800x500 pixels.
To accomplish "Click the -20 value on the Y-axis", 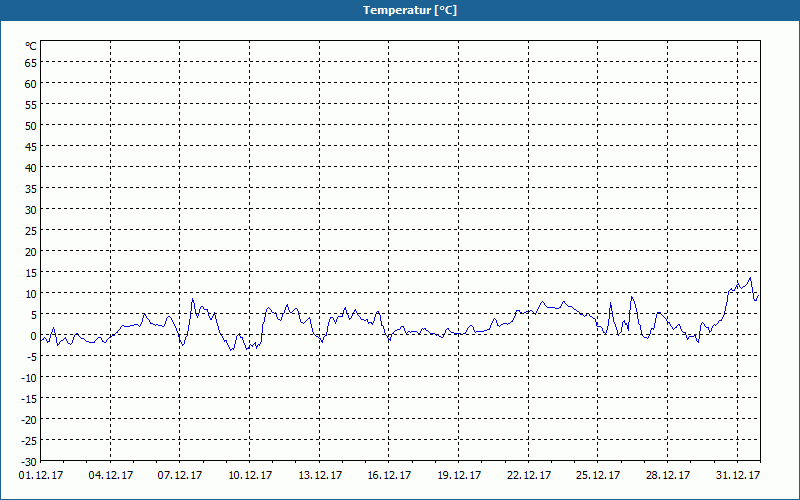I will click(29, 420).
